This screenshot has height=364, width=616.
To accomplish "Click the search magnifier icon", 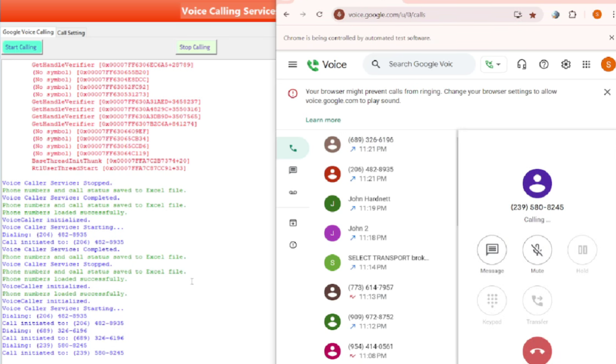I will [x=375, y=64].
